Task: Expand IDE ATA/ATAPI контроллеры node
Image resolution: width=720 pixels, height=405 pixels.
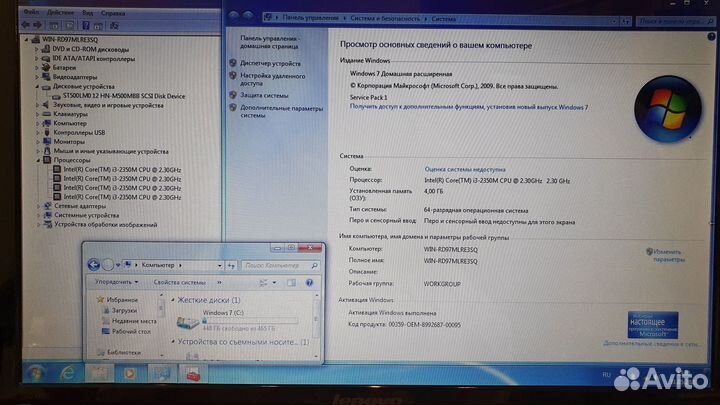Action: [37, 58]
